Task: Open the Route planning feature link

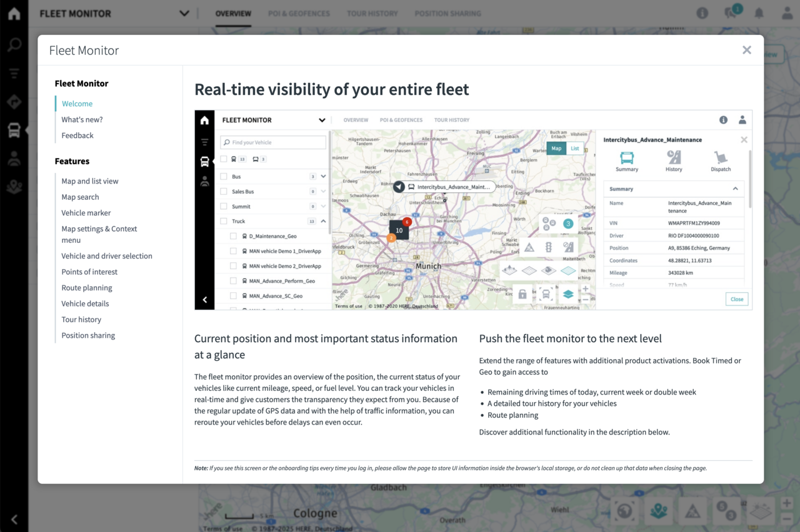Action: pyautogui.click(x=87, y=288)
